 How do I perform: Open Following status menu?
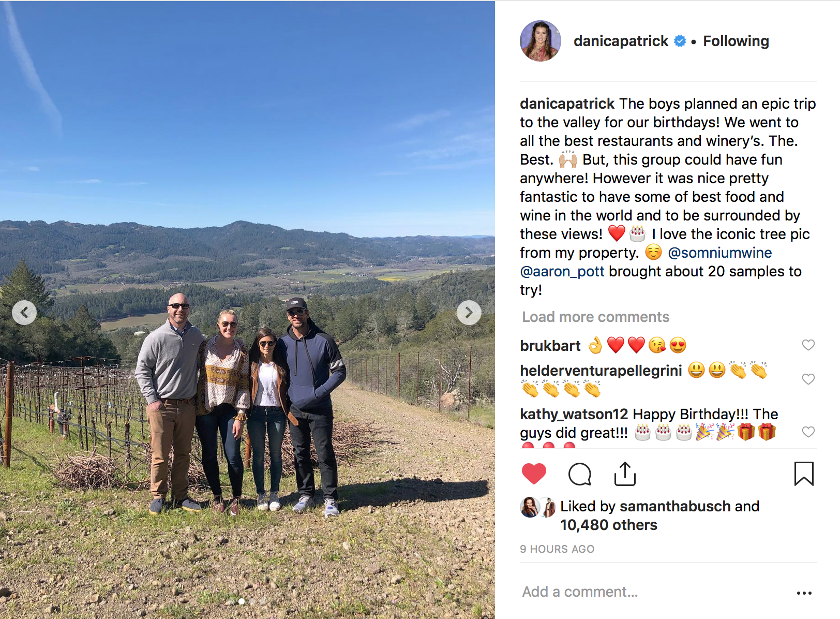(736, 41)
